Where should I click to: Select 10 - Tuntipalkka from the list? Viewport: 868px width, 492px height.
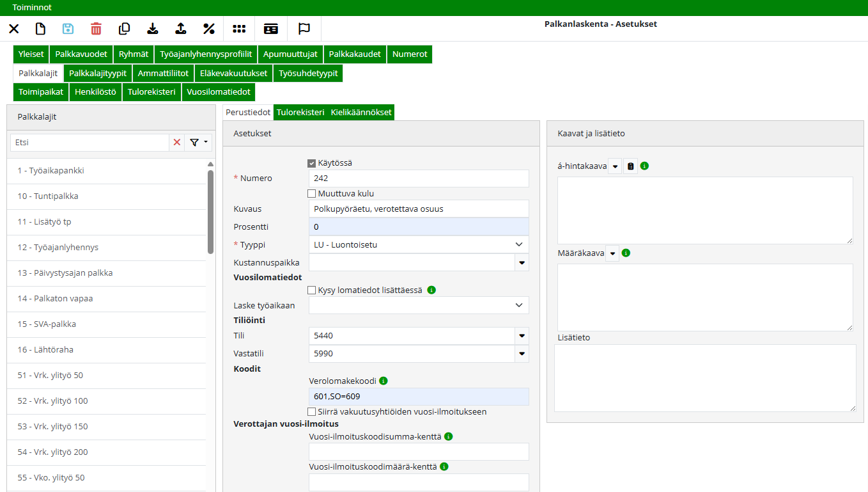pyautogui.click(x=48, y=196)
